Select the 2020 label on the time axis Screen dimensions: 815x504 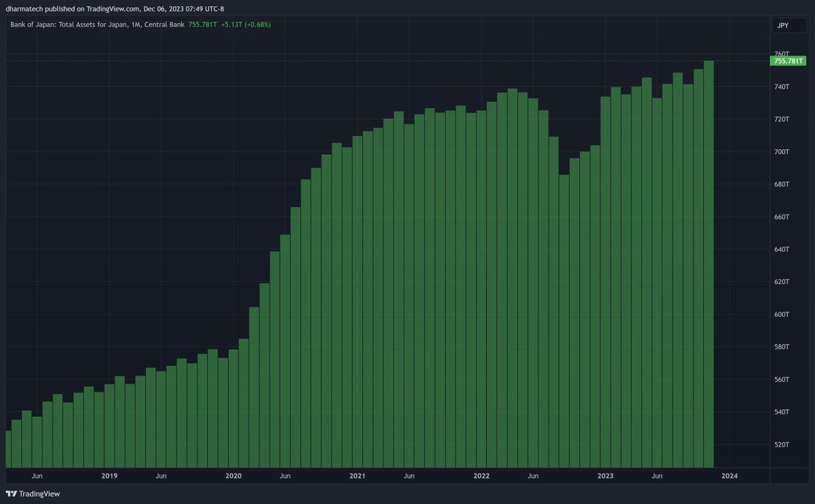tap(234, 476)
